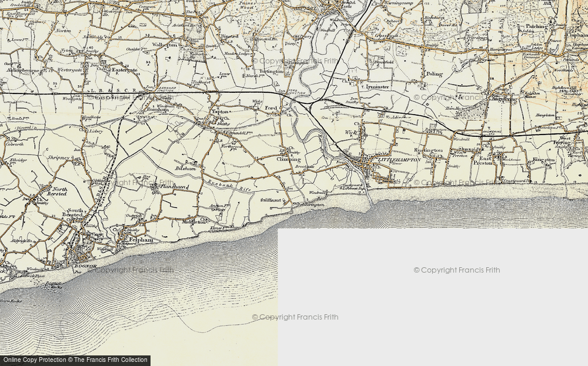Select the Aldingbourne place name

(22, 70)
